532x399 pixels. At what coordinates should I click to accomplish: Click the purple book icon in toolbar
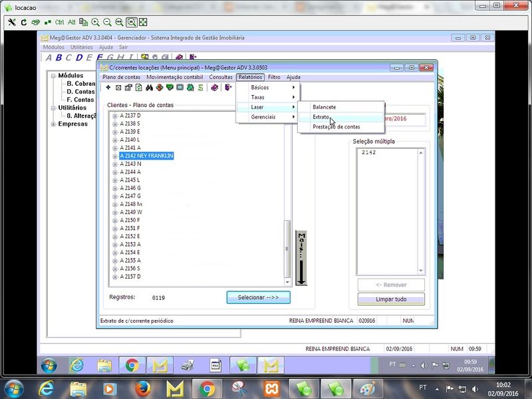coord(215,87)
